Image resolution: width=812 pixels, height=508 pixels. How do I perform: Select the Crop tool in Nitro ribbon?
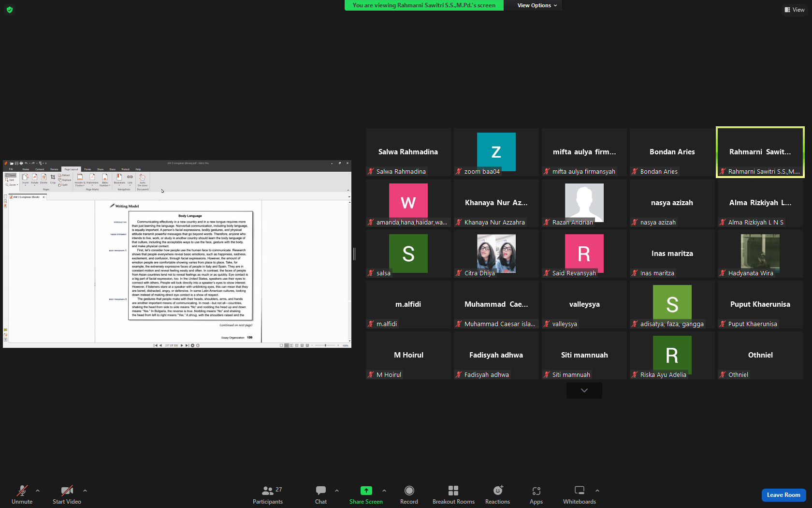(x=53, y=179)
